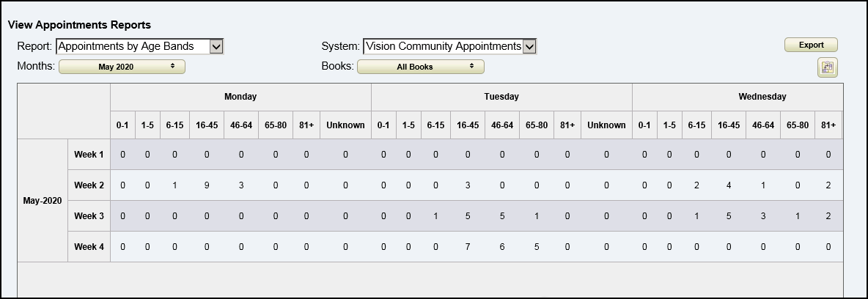Click the table view icon below Export

[x=828, y=67]
